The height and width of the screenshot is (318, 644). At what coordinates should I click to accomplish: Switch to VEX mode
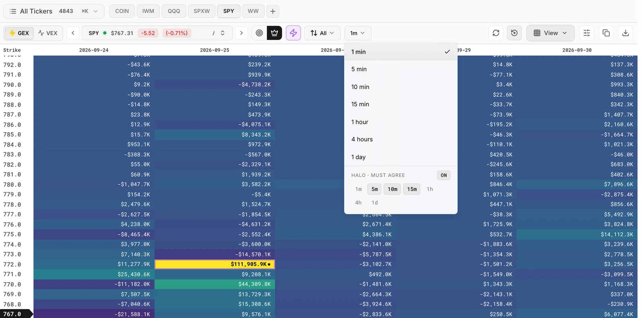tap(48, 33)
